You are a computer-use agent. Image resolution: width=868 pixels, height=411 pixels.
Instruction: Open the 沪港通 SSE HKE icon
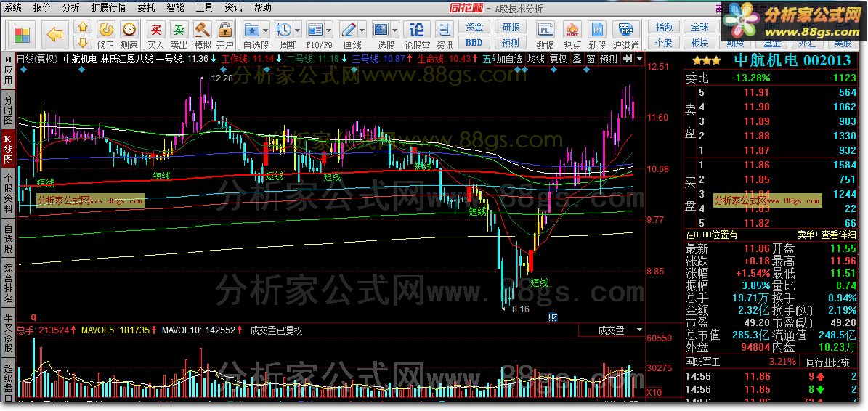click(x=625, y=30)
